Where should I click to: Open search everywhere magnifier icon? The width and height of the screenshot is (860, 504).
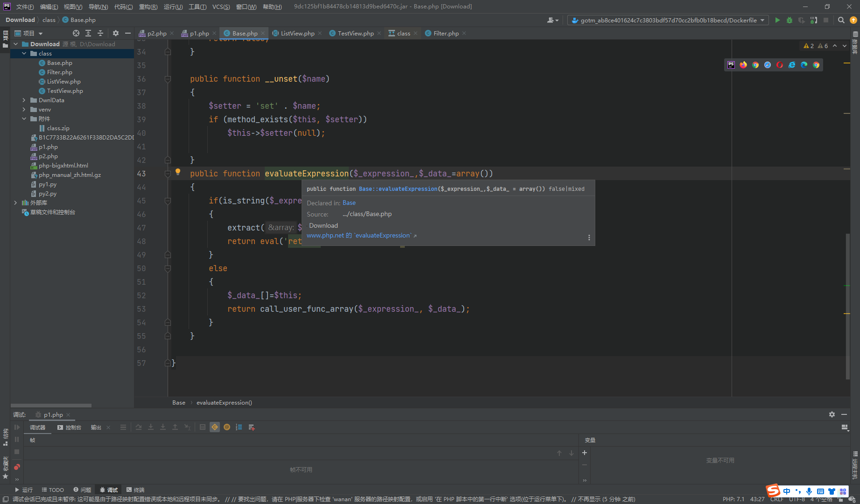[841, 20]
